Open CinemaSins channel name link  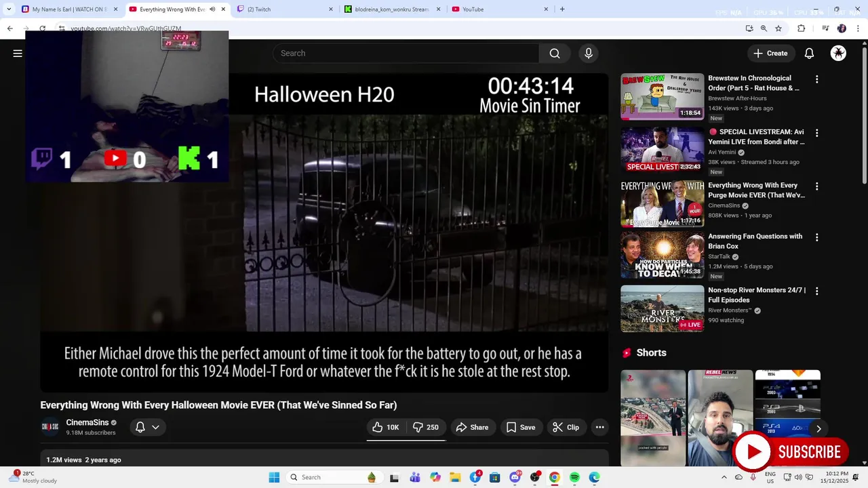point(87,422)
